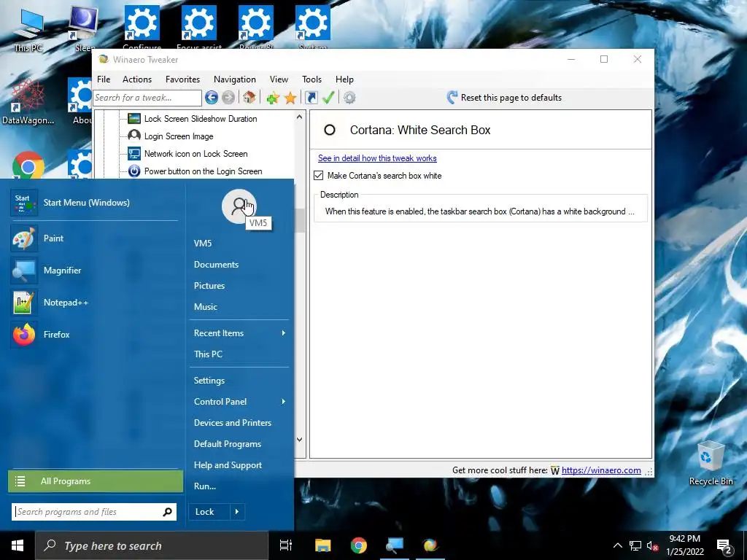The height and width of the screenshot is (560, 747).
Task: Go back with the blue arrow icon
Action: 212,98
